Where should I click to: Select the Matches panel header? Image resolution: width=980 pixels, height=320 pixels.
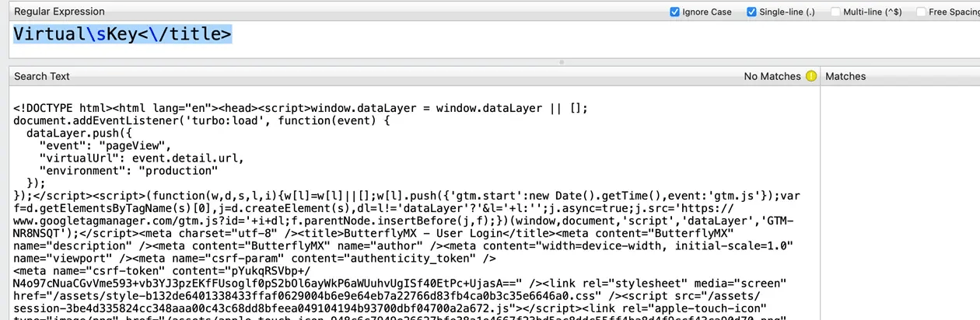[x=845, y=76]
